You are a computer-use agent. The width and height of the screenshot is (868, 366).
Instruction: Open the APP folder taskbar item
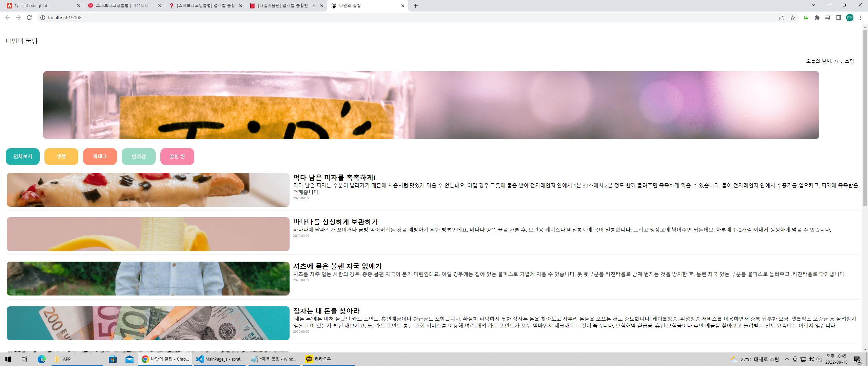(x=77, y=359)
